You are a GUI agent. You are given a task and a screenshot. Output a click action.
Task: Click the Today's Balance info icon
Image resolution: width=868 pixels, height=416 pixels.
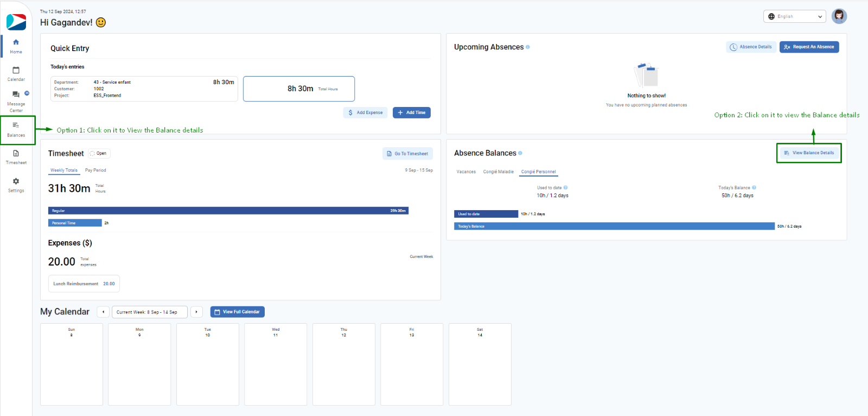(x=754, y=187)
